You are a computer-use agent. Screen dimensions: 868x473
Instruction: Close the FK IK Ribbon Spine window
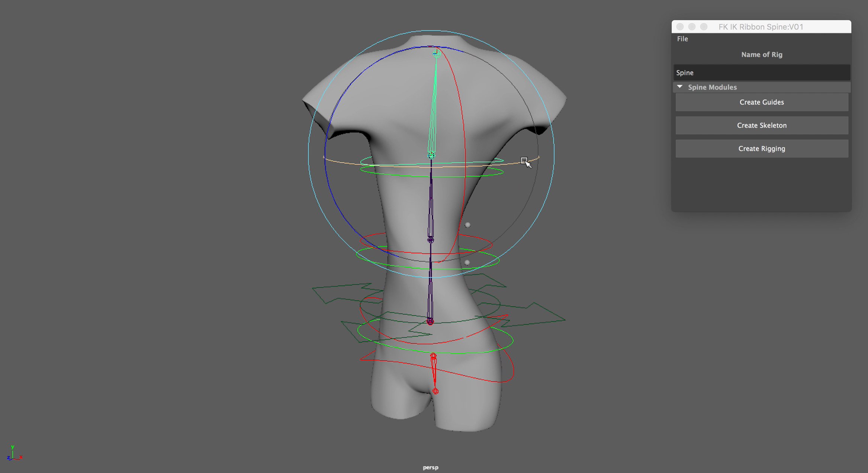(680, 27)
